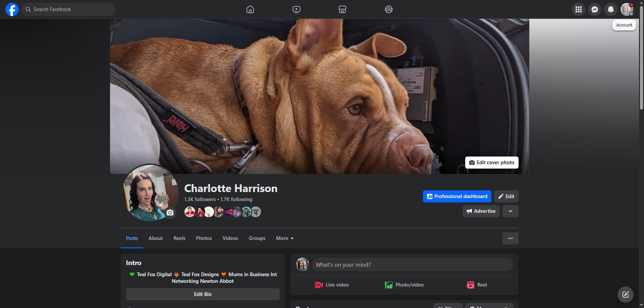Image resolution: width=644 pixels, height=308 pixels.
Task: Open the three-dot profile options menu
Action: [511, 238]
